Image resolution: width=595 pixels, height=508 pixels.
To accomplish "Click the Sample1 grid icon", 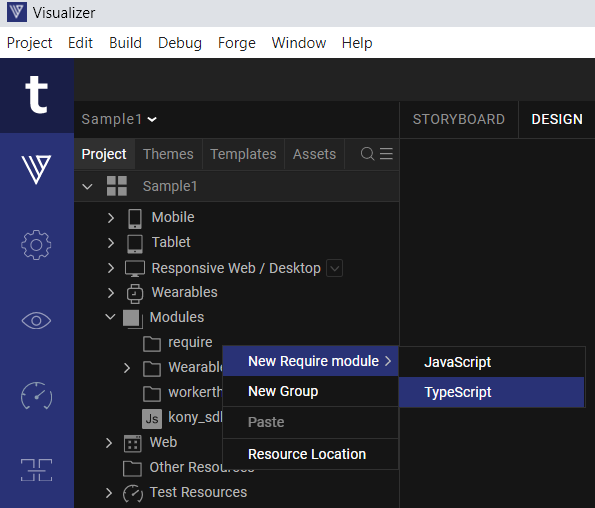I will point(117,186).
